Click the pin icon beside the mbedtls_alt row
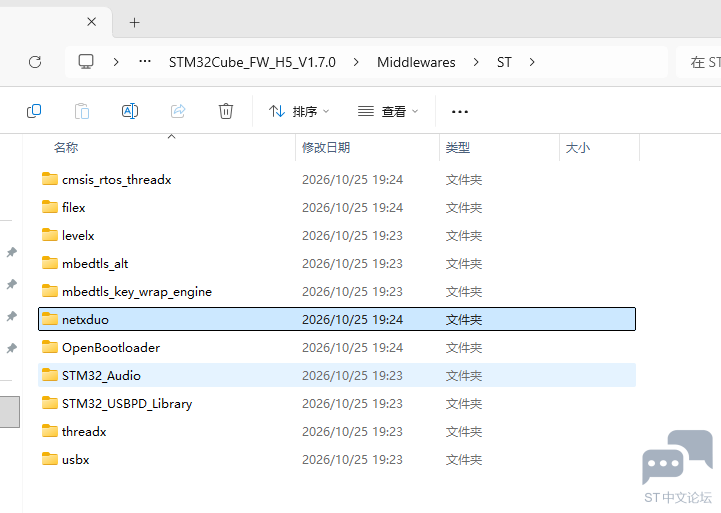The width and height of the screenshot is (721, 513). pos(11,252)
